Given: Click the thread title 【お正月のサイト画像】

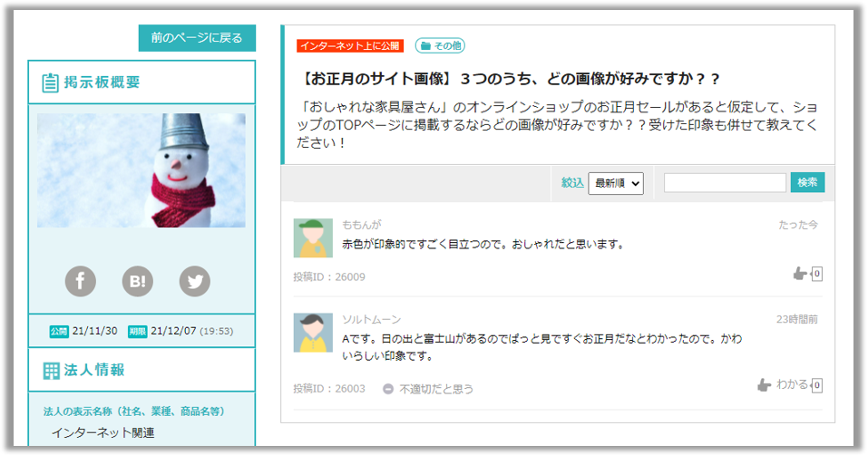Looking at the screenshot, I should pos(508,79).
